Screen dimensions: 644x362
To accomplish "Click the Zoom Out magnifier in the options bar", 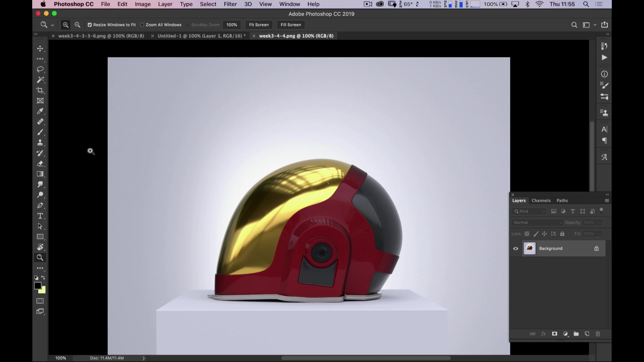I will (x=77, y=25).
